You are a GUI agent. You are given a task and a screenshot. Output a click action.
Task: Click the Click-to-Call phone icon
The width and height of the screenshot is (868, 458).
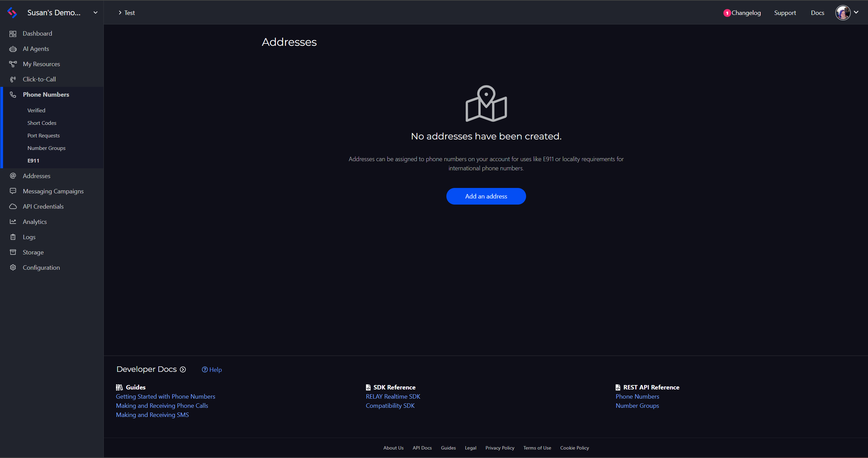point(13,79)
